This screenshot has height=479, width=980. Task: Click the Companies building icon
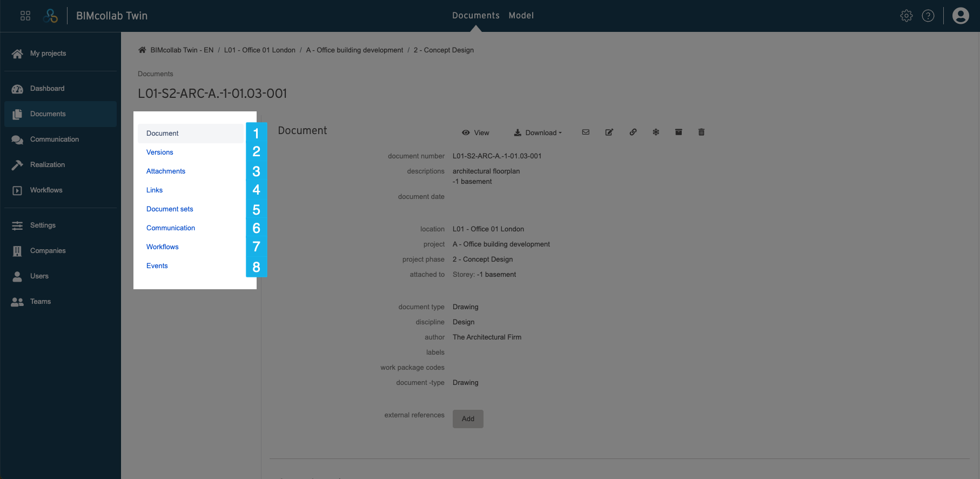pyautogui.click(x=17, y=251)
